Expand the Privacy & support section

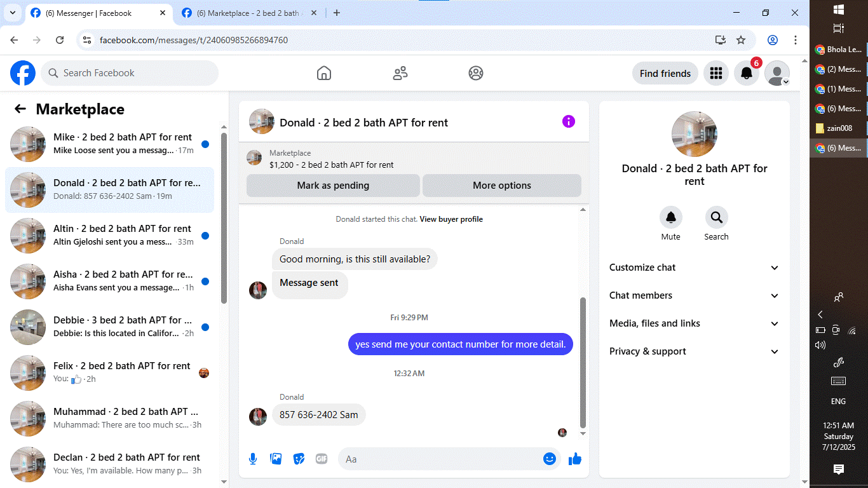pyautogui.click(x=694, y=351)
